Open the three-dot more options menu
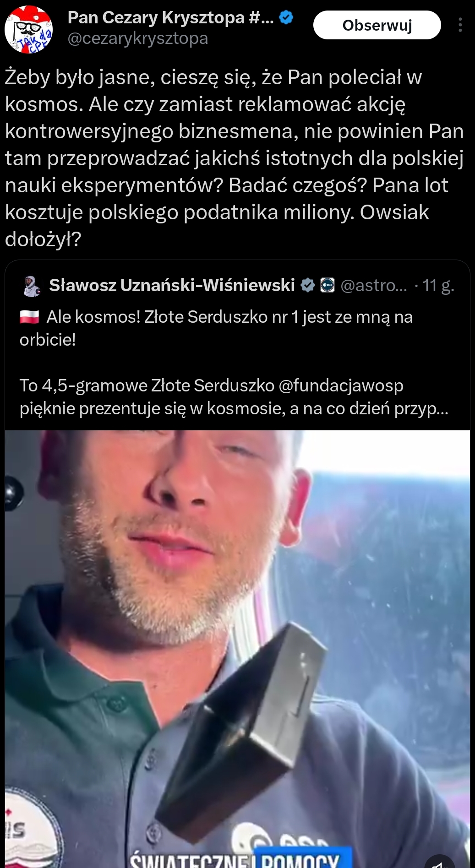 click(460, 25)
